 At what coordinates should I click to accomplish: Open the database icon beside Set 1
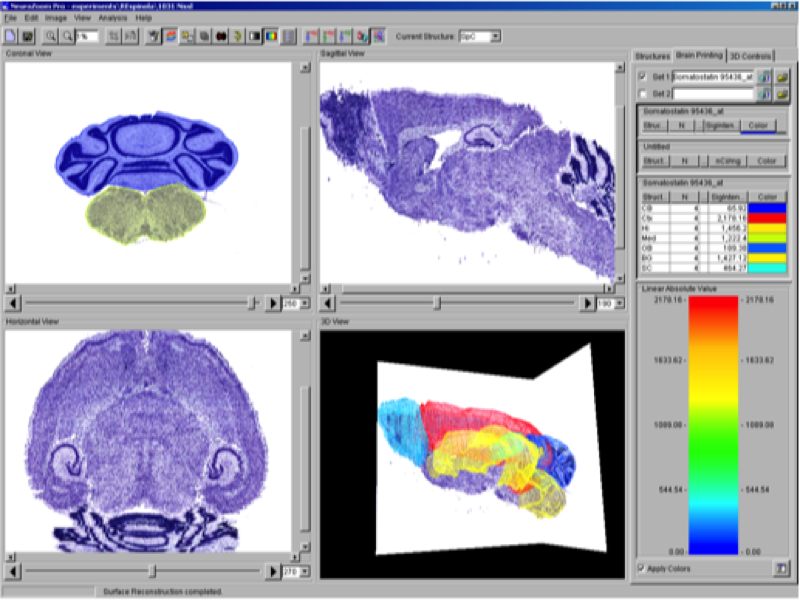click(x=763, y=76)
